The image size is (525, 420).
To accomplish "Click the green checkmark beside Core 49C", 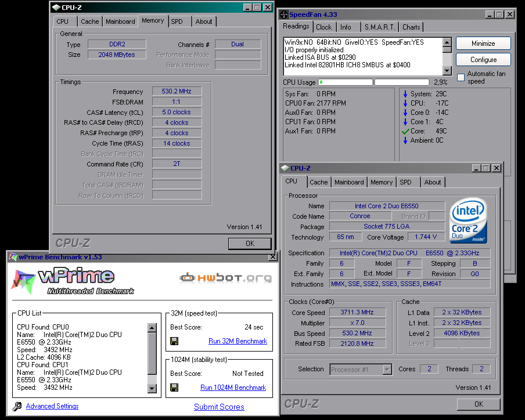I will click(405, 131).
